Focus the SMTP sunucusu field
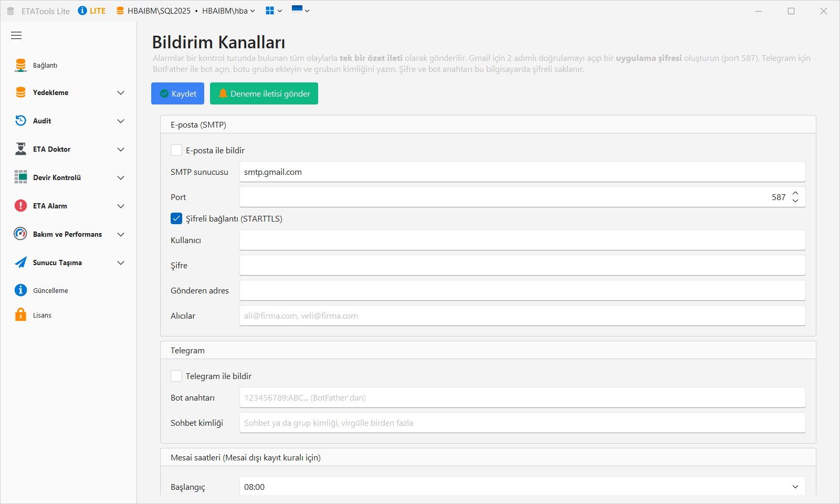840x504 pixels. click(522, 172)
